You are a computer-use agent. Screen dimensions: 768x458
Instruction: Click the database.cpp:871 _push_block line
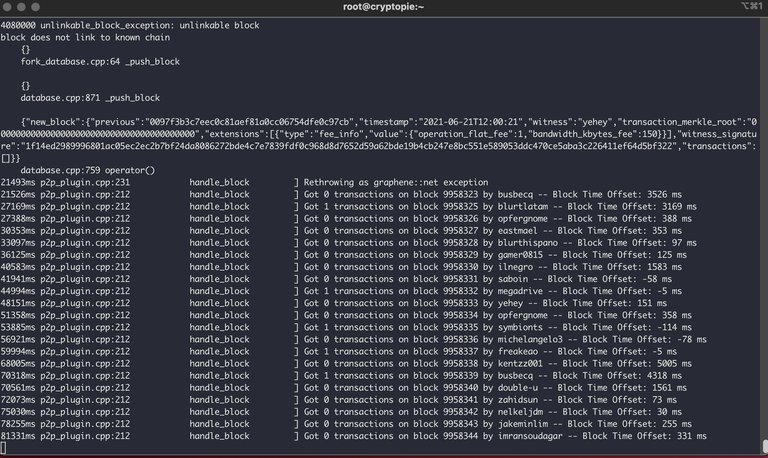90,98
